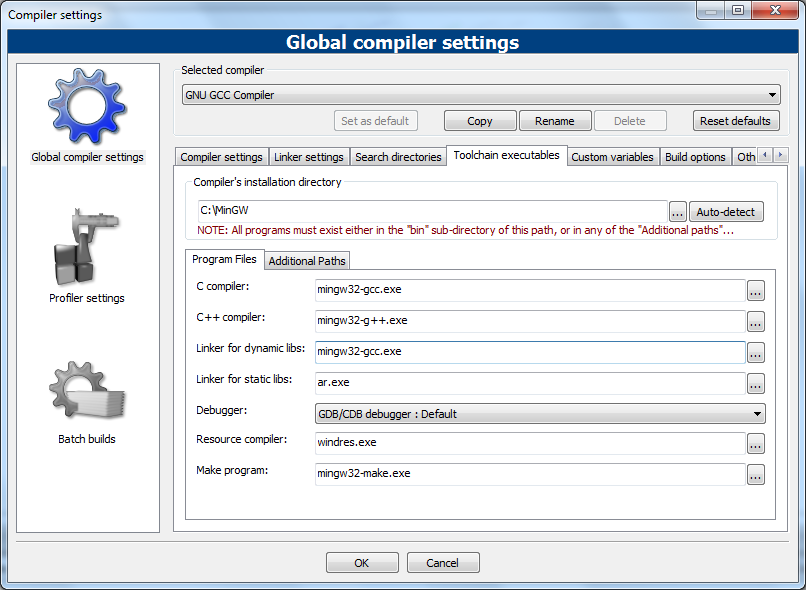Open the Additional Paths tab

[x=306, y=259]
